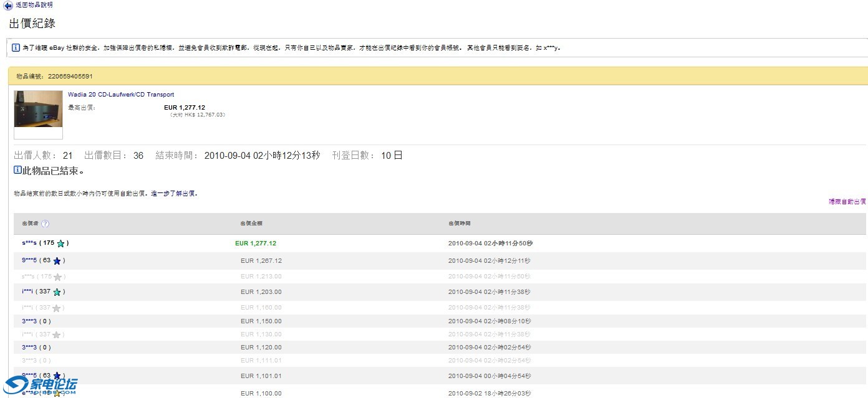Select the greyed bid amount EUR 1,130.00

(261, 334)
